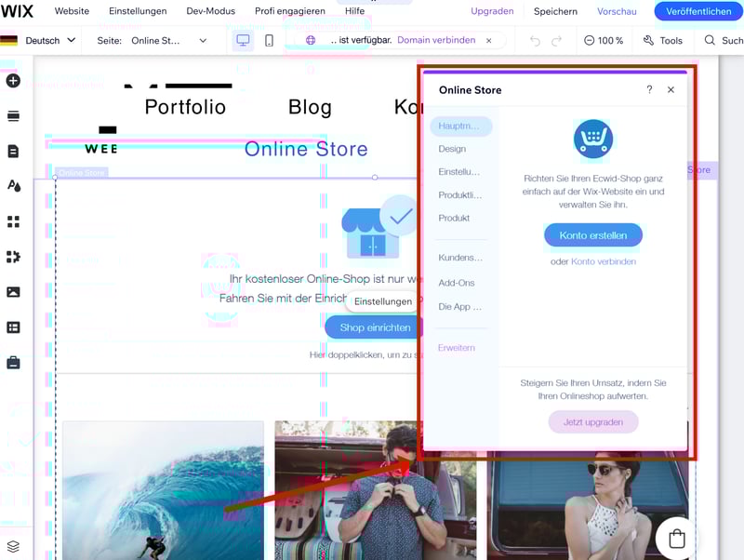Viewport: 744px width, 560px height.
Task: Open the site design theme icon
Action: point(13,186)
